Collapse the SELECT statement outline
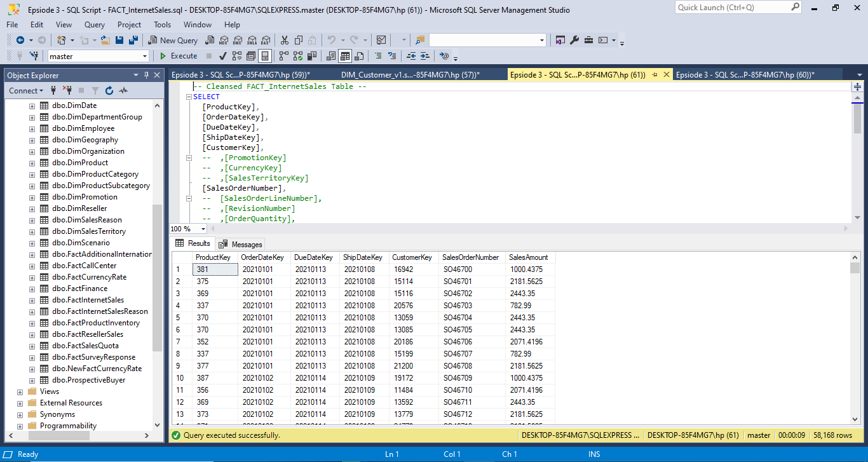 click(x=189, y=97)
